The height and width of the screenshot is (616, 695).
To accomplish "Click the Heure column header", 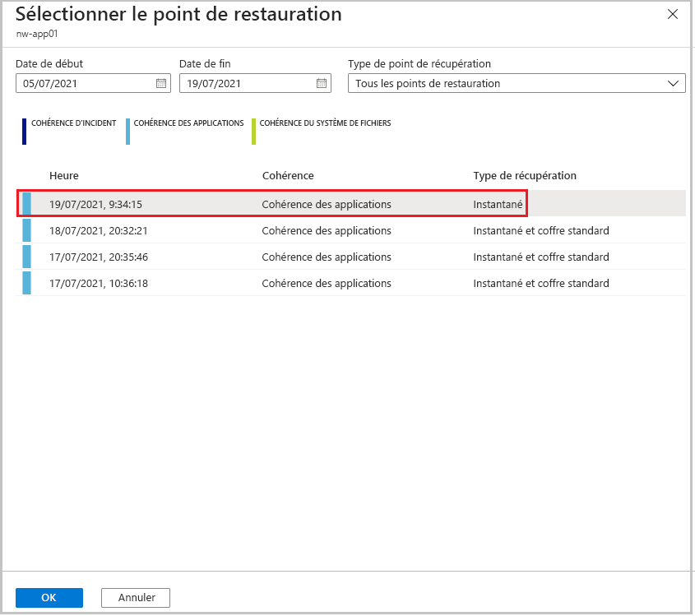I will click(x=63, y=175).
